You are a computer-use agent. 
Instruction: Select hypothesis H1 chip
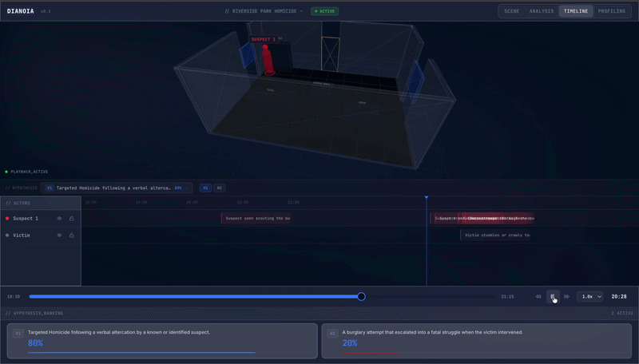pyautogui.click(x=205, y=188)
